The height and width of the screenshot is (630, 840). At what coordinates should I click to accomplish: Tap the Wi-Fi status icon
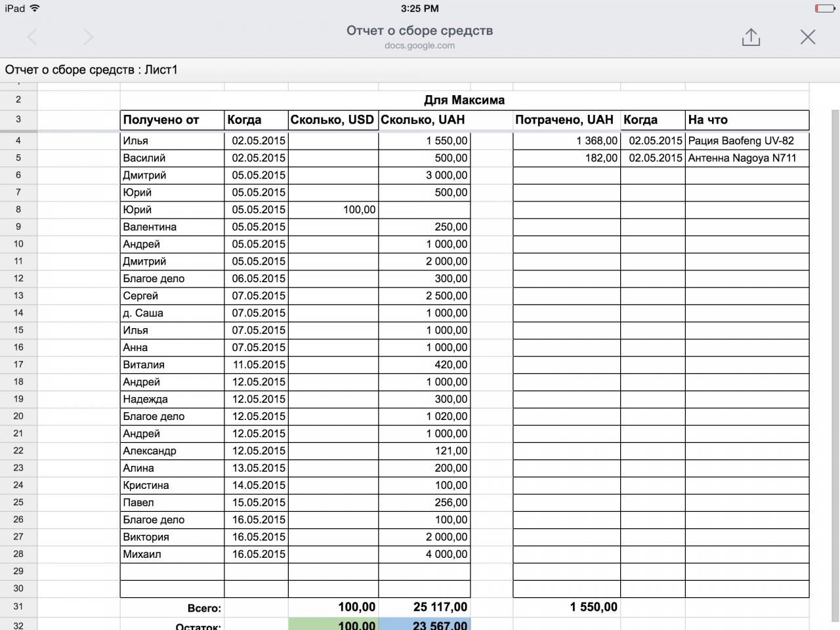pyautogui.click(x=35, y=9)
